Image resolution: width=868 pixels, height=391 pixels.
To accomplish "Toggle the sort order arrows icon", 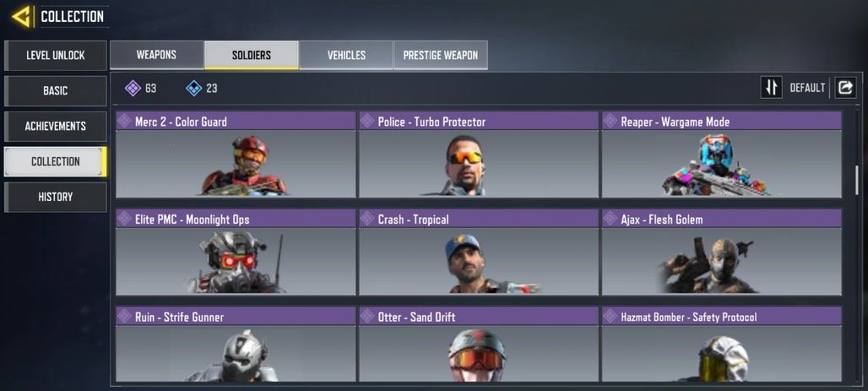I will 771,88.
